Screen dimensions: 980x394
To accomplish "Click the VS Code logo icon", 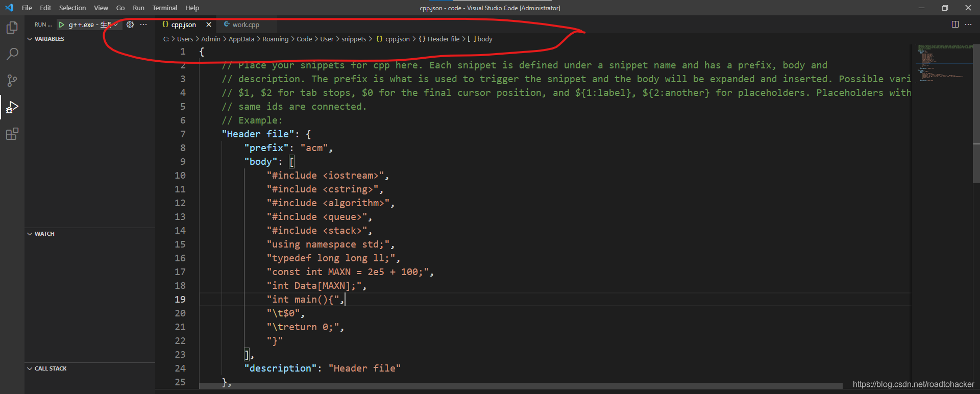I will 9,8.
